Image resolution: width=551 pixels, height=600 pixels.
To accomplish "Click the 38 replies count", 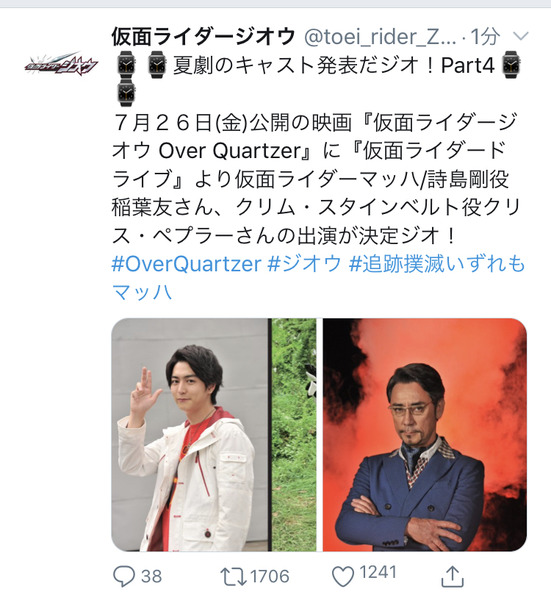I will click(x=151, y=576).
